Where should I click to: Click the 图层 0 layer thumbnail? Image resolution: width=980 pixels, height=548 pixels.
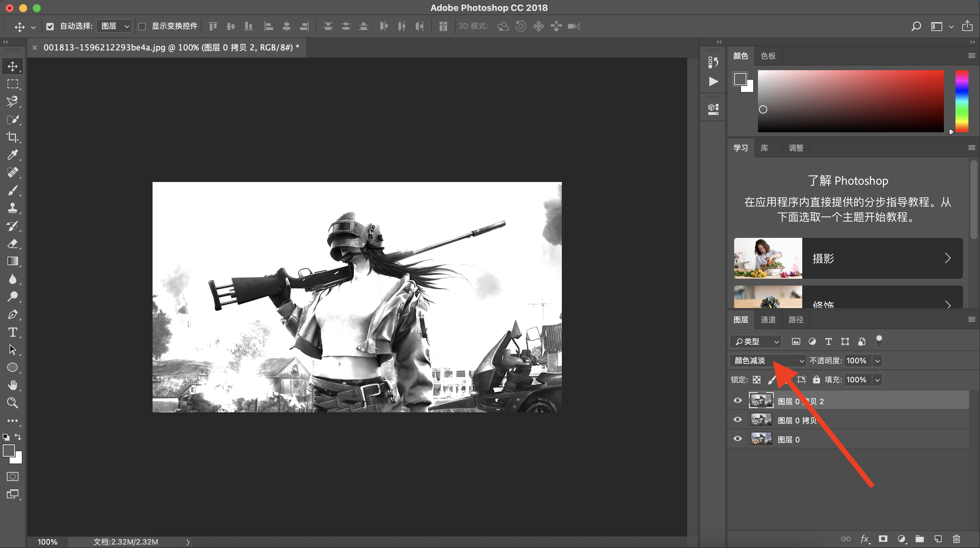pyautogui.click(x=761, y=439)
